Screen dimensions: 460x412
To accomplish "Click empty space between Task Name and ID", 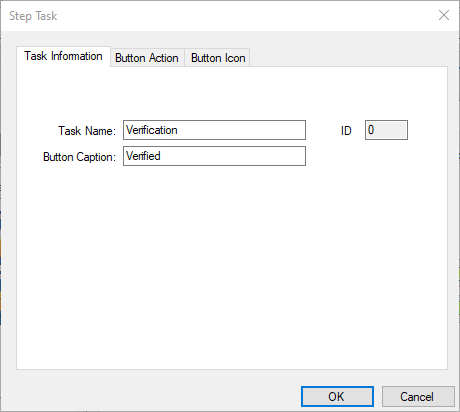I will click(x=323, y=130).
